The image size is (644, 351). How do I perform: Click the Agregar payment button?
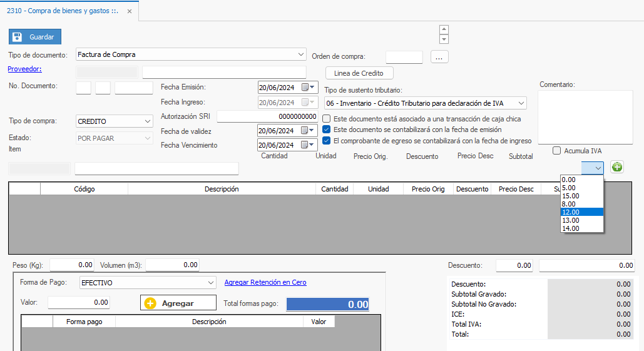(178, 303)
